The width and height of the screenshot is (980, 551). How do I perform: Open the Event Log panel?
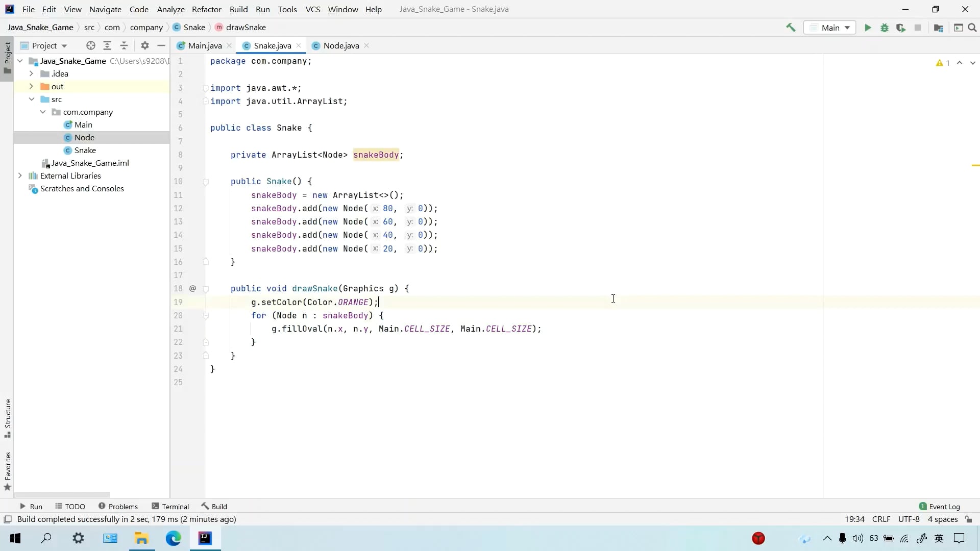pyautogui.click(x=940, y=506)
